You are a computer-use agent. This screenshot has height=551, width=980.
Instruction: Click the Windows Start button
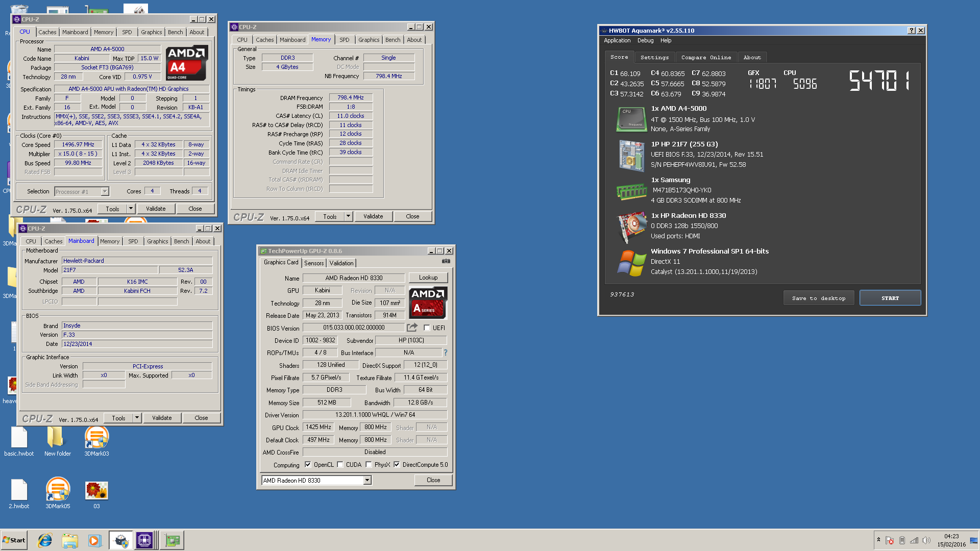(x=14, y=540)
